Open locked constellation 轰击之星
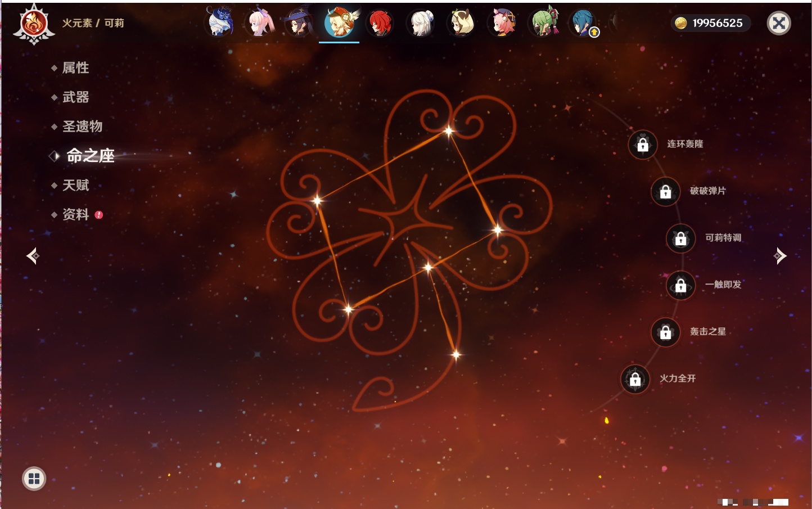This screenshot has height=509, width=812. coord(665,332)
